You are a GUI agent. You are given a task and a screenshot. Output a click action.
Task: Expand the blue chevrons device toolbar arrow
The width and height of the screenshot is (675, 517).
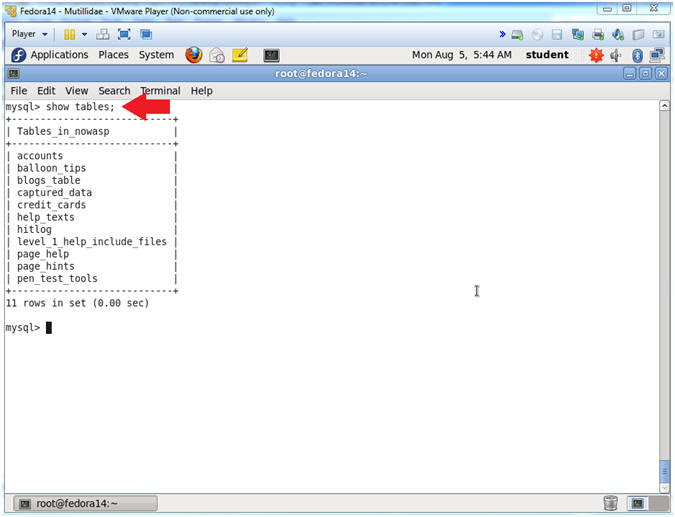coord(502,34)
